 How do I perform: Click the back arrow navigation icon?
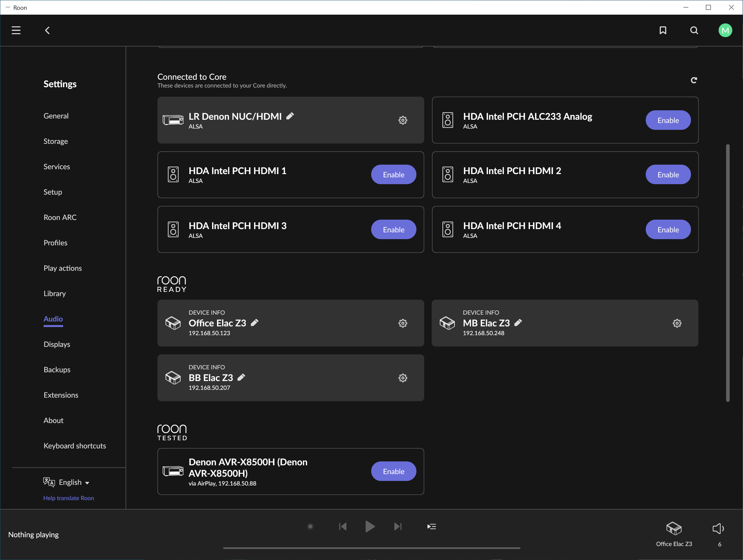pyautogui.click(x=47, y=30)
